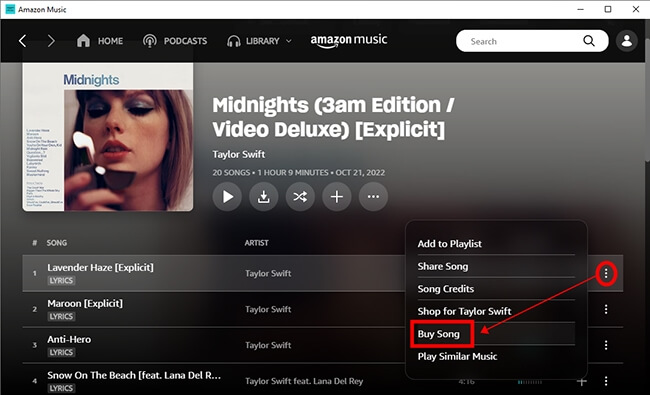This screenshot has height=395, width=650.
Task: Open the user profile icon
Action: [x=626, y=41]
